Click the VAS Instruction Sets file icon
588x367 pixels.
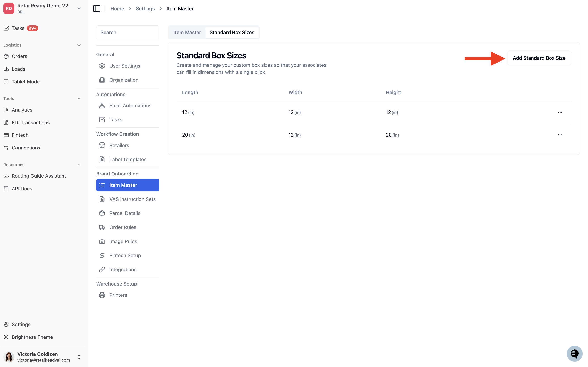[x=102, y=199]
